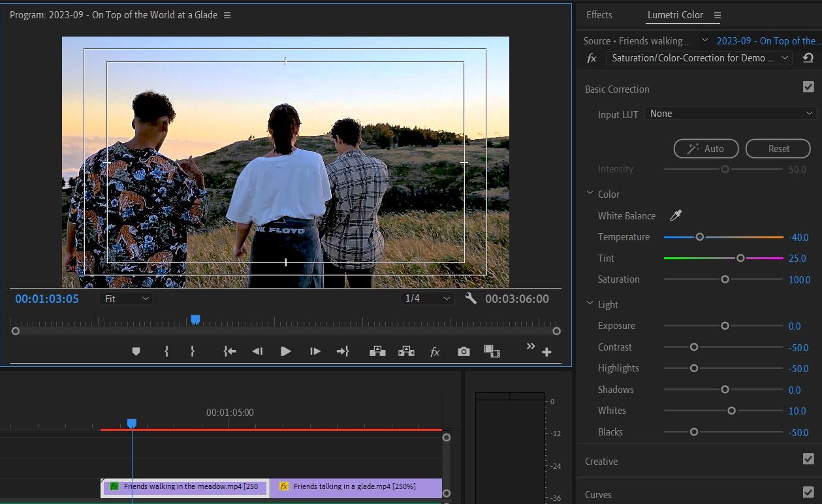Click Temperature slider handle
822x504 pixels.
[x=700, y=237]
